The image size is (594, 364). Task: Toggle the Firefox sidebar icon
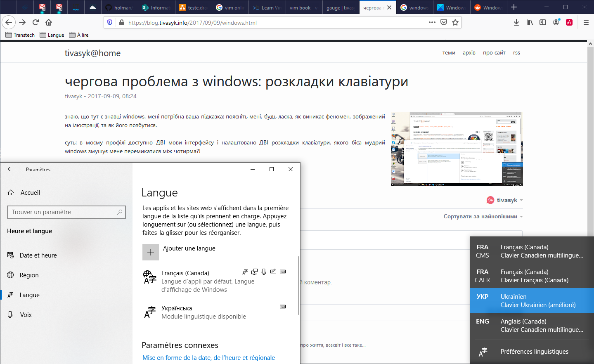543,22
